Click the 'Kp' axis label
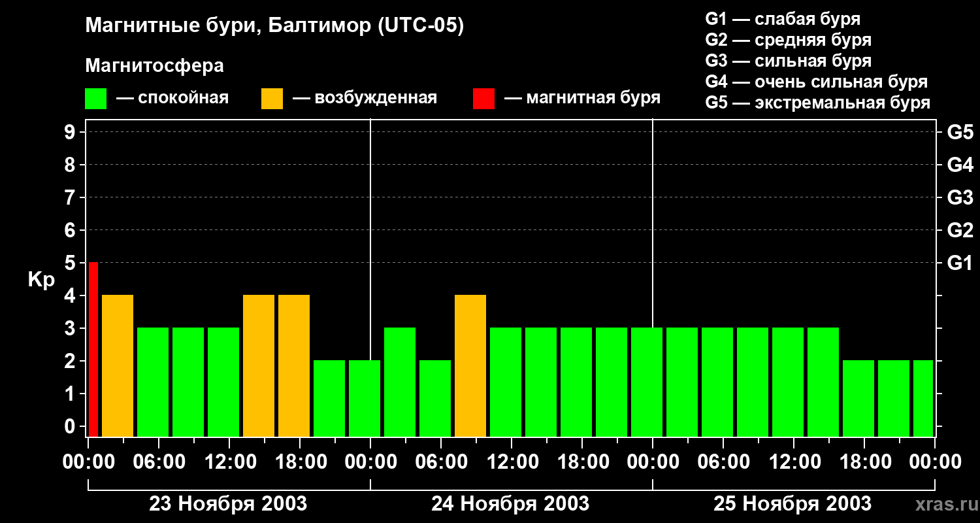Viewport: 980px width, 523px height. point(41,280)
